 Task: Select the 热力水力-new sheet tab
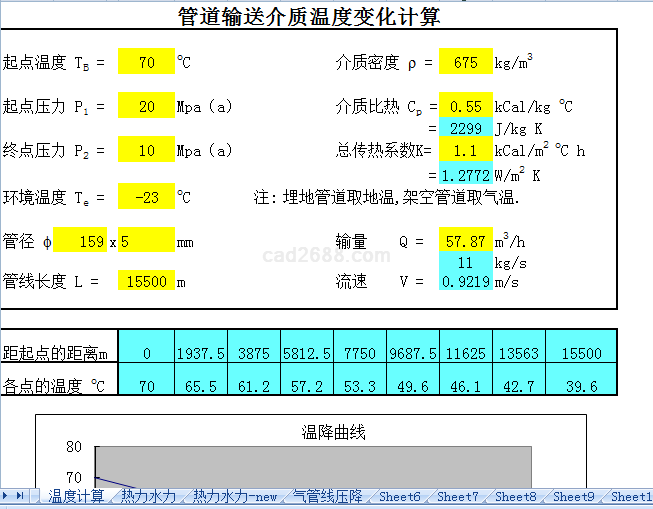pos(234,496)
